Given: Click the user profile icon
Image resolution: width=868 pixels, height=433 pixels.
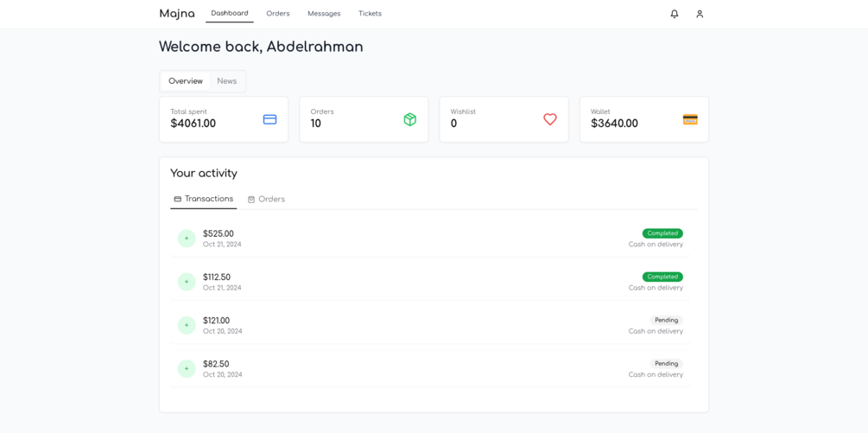Looking at the screenshot, I should 700,14.
